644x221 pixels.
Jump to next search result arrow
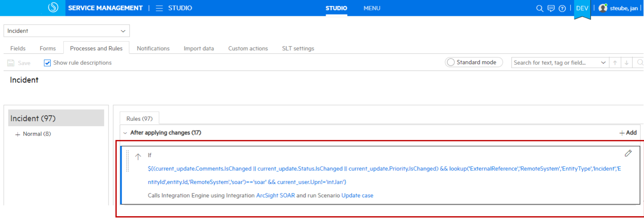626,63
